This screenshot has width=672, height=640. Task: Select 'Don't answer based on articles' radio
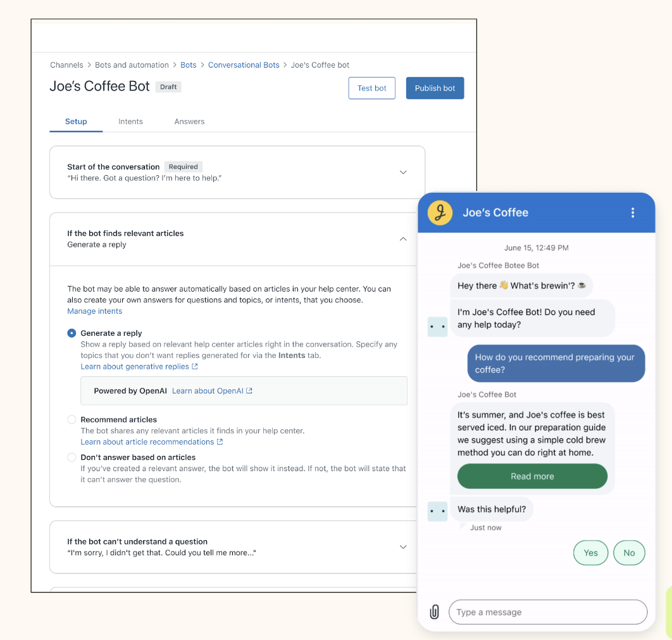[72, 457]
